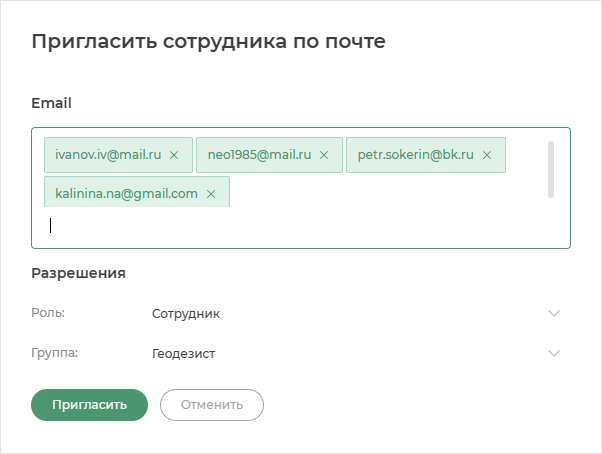Click the Группа label

[x=55, y=353]
